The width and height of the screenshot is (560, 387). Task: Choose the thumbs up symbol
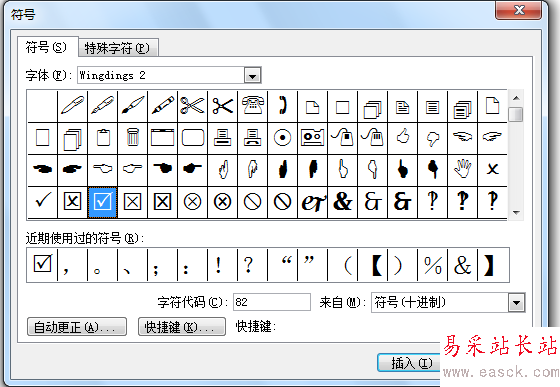pos(402,138)
